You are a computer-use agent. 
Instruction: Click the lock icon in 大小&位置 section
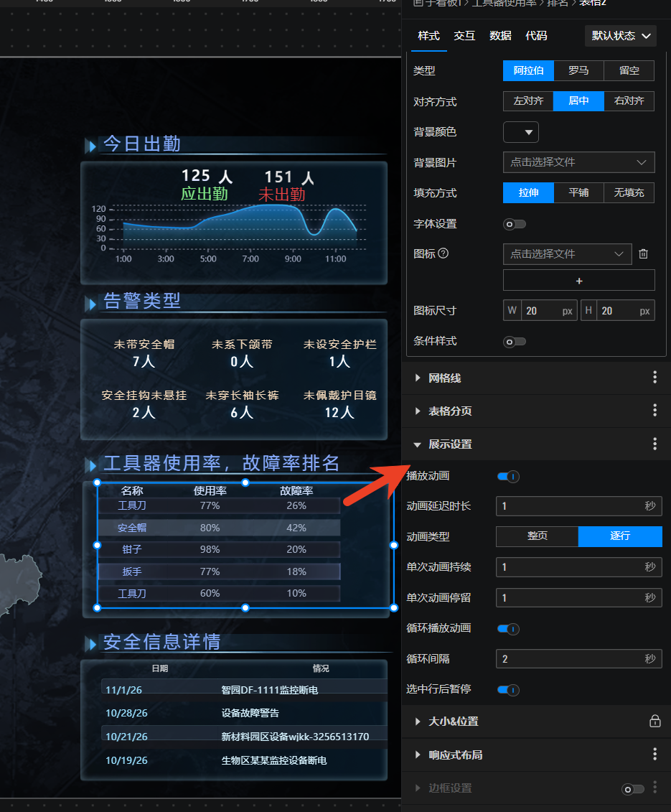tap(654, 721)
